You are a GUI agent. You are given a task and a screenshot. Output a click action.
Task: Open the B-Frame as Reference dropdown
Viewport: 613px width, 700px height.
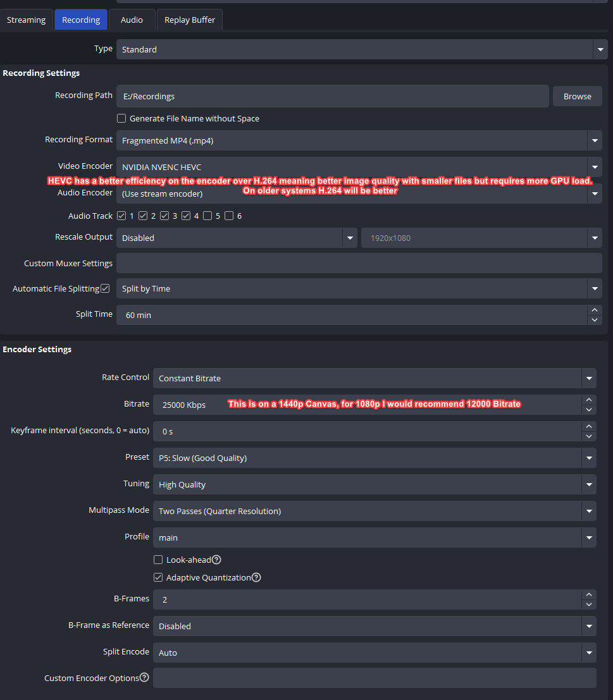point(375,626)
